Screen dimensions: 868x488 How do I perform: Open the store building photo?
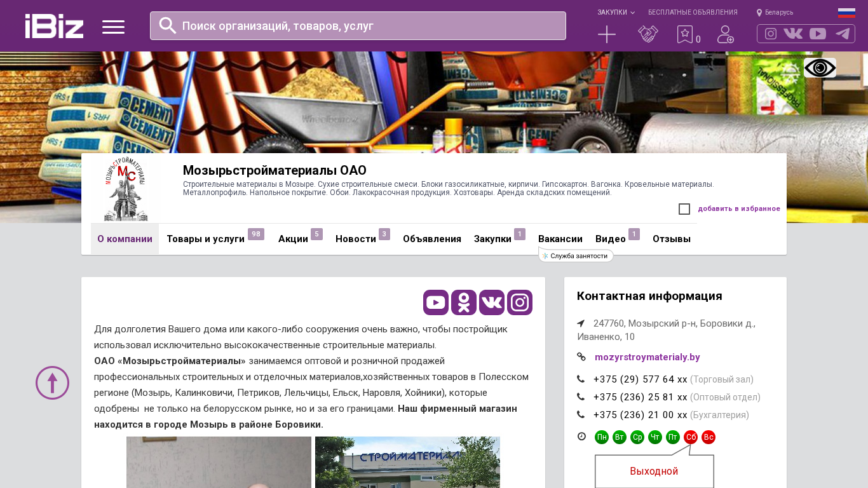[x=407, y=462]
